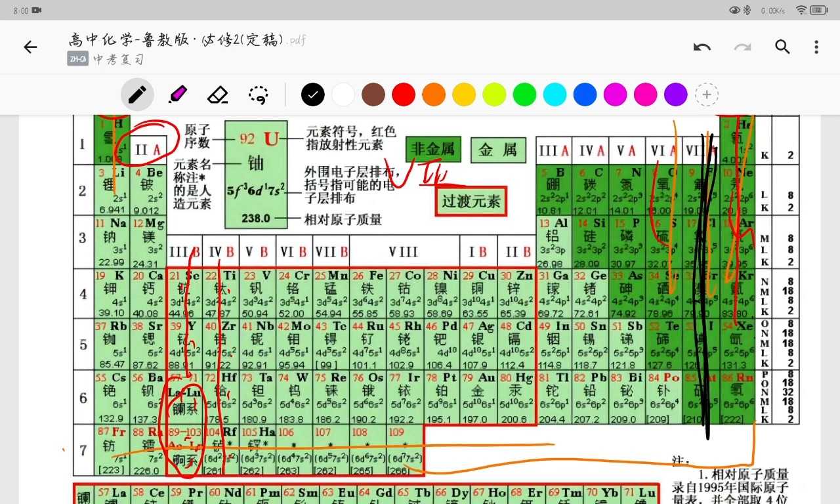This screenshot has height=504, width=840.
Task: Tap the 14 Si silicon cell
Action: coord(591,241)
